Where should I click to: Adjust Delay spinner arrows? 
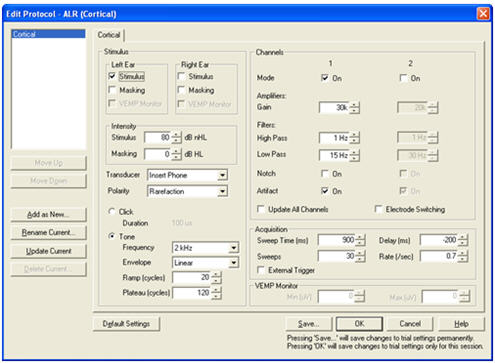click(x=463, y=240)
